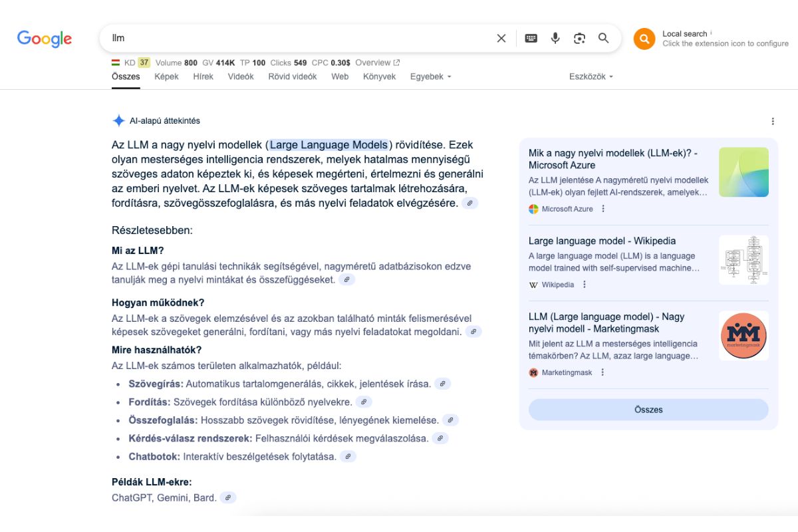Open three-dot menu beside Microsoft Azure source
The image size is (798, 532).
603,209
